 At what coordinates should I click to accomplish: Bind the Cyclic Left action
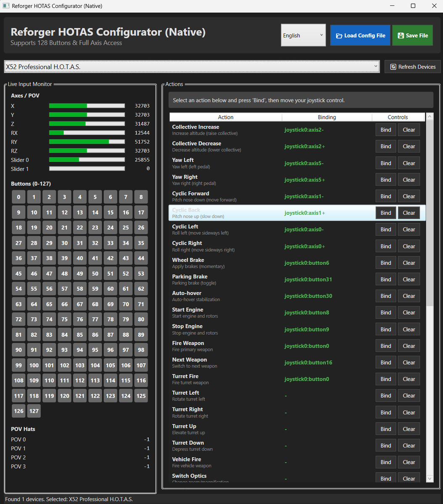386,229
